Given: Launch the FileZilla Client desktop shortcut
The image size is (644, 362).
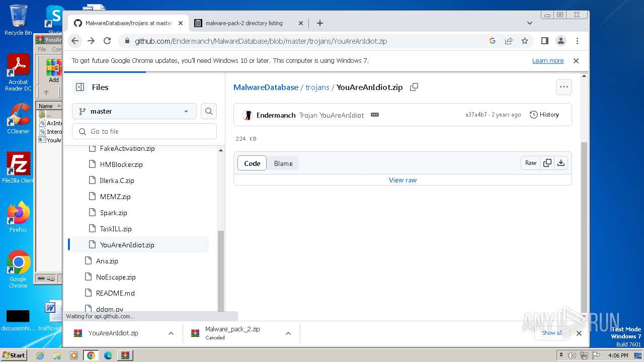Looking at the screenshot, I should click(18, 167).
